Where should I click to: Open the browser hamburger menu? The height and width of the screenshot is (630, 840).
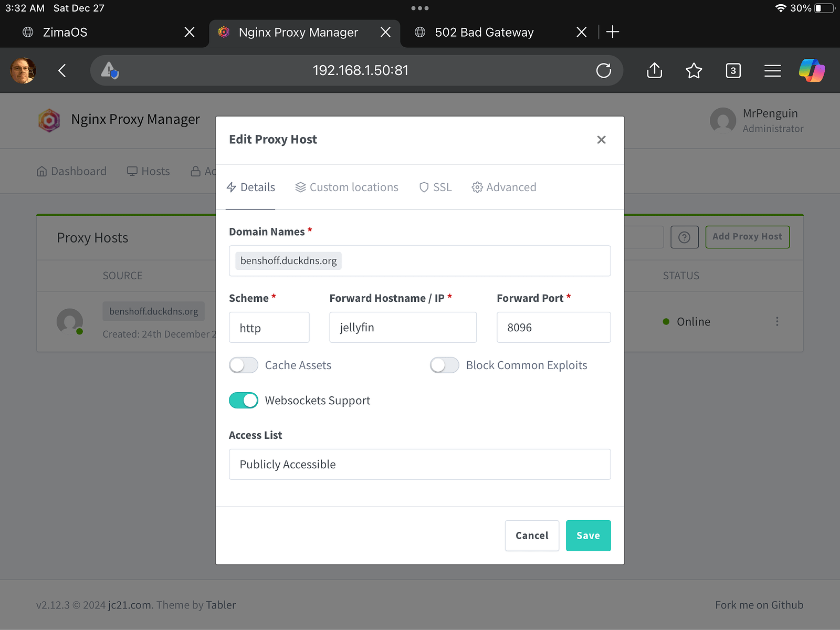pos(772,70)
